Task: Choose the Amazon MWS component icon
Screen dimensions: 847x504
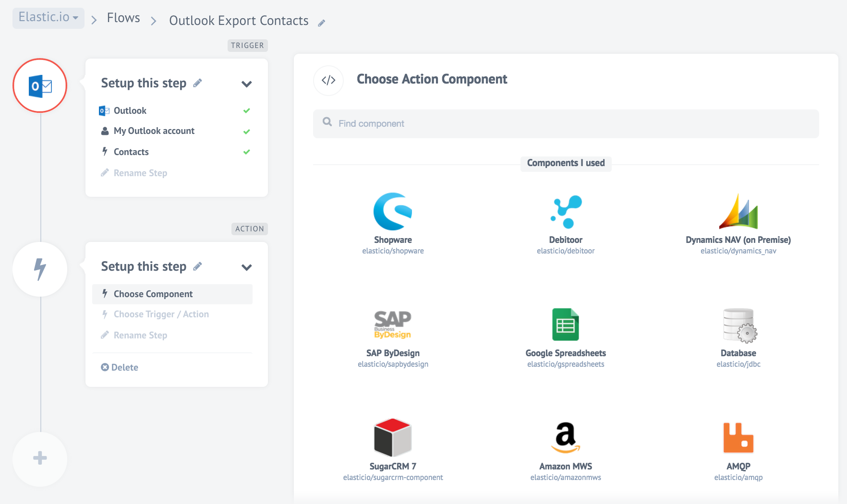Action: [x=566, y=437]
